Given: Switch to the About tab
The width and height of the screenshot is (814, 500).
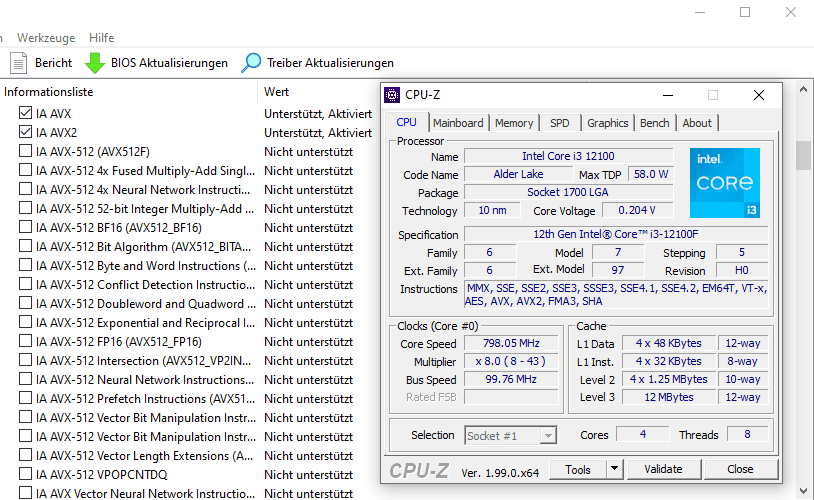Looking at the screenshot, I should click(697, 123).
